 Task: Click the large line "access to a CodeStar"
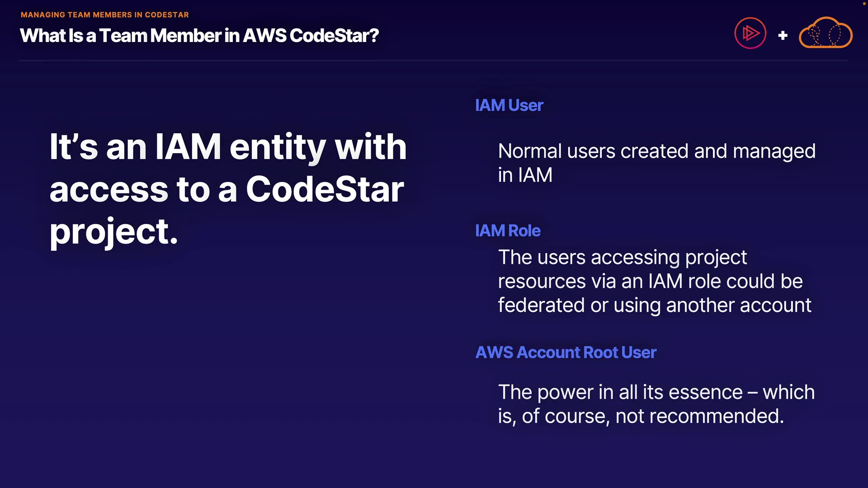point(226,189)
